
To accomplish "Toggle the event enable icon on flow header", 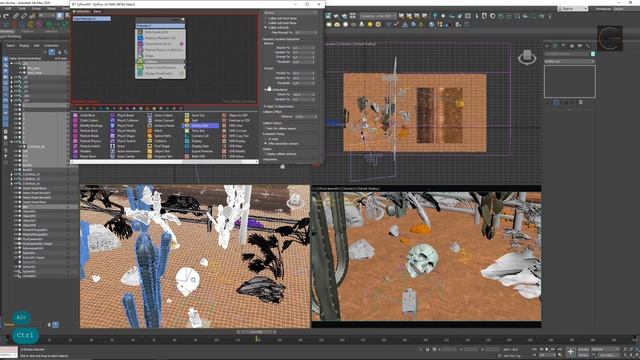I will click(x=183, y=20).
